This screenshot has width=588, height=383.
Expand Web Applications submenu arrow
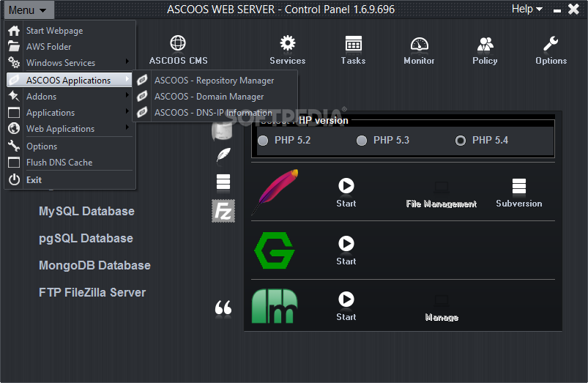127,127
